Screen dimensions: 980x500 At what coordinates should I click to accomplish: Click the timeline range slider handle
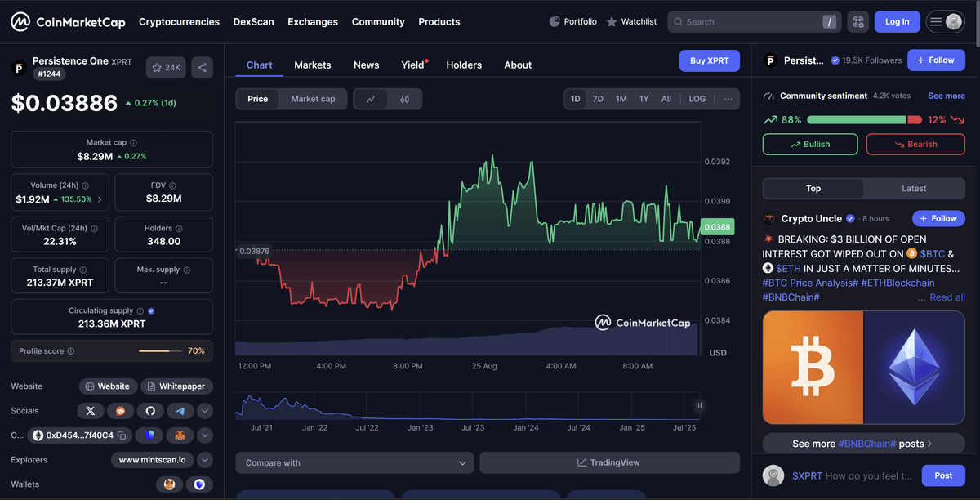[x=699, y=405]
